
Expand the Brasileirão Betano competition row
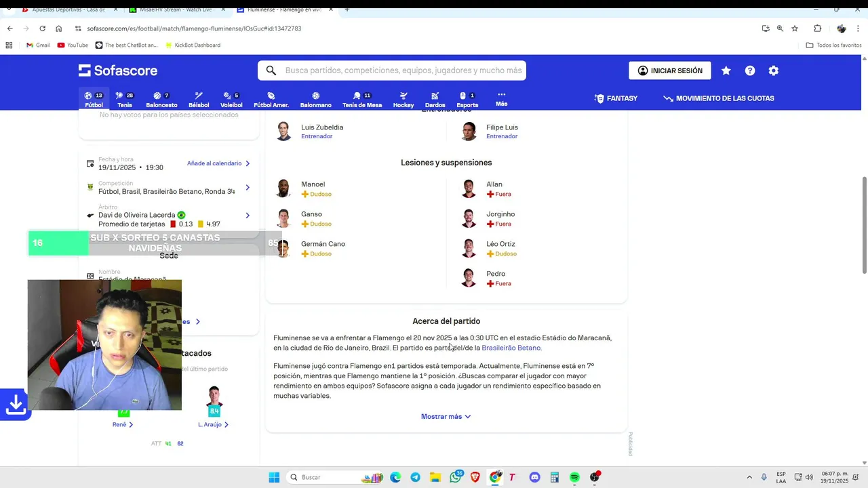tap(168, 187)
